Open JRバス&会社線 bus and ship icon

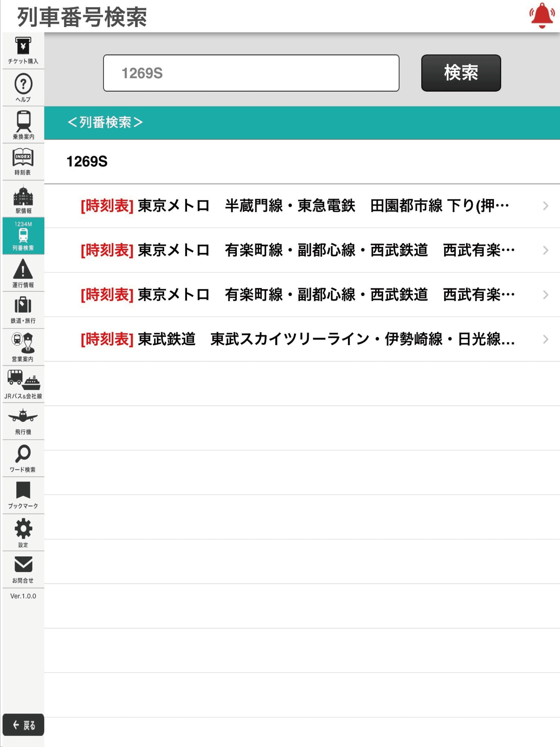23,384
